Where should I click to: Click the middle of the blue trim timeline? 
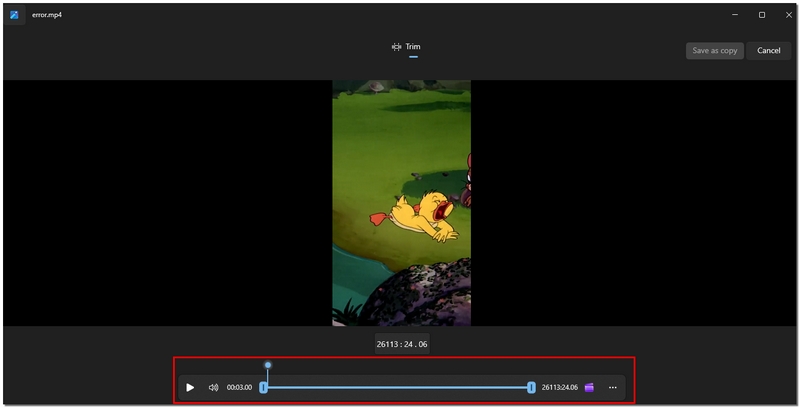click(x=397, y=388)
